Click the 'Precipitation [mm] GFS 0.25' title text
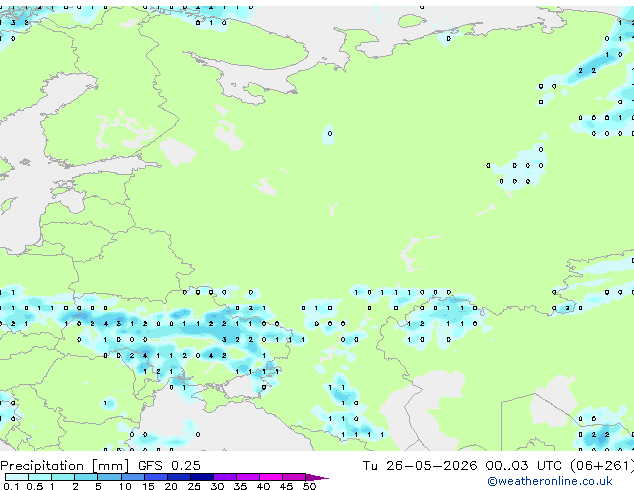 coord(100,465)
